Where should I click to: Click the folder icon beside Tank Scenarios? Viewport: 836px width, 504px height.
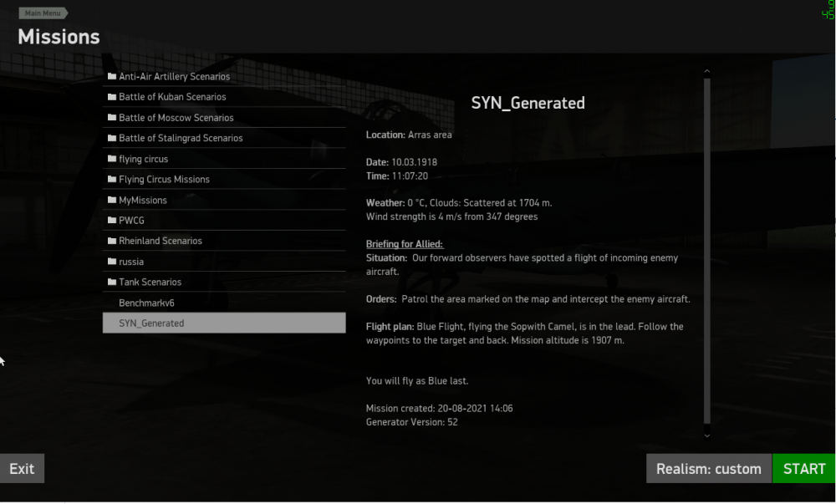112,282
